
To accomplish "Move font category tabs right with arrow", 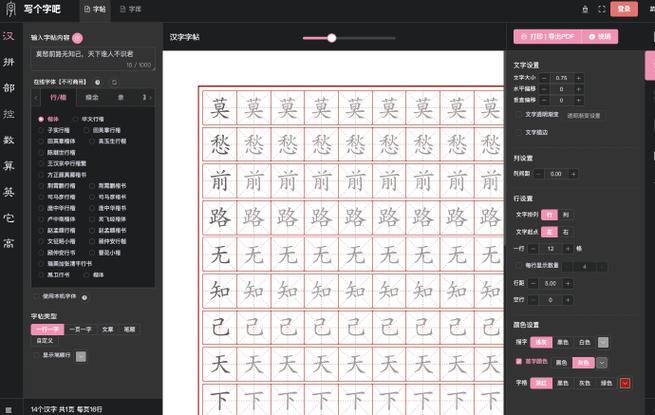I will coord(150,98).
